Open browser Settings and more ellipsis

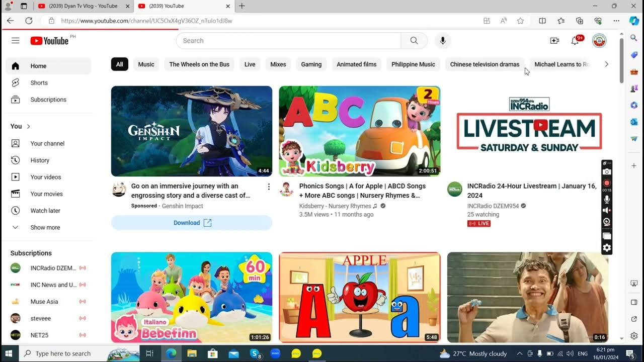pyautogui.click(x=616, y=21)
